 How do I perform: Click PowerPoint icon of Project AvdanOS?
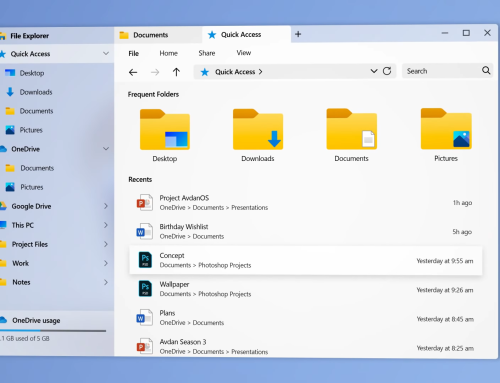click(x=145, y=202)
